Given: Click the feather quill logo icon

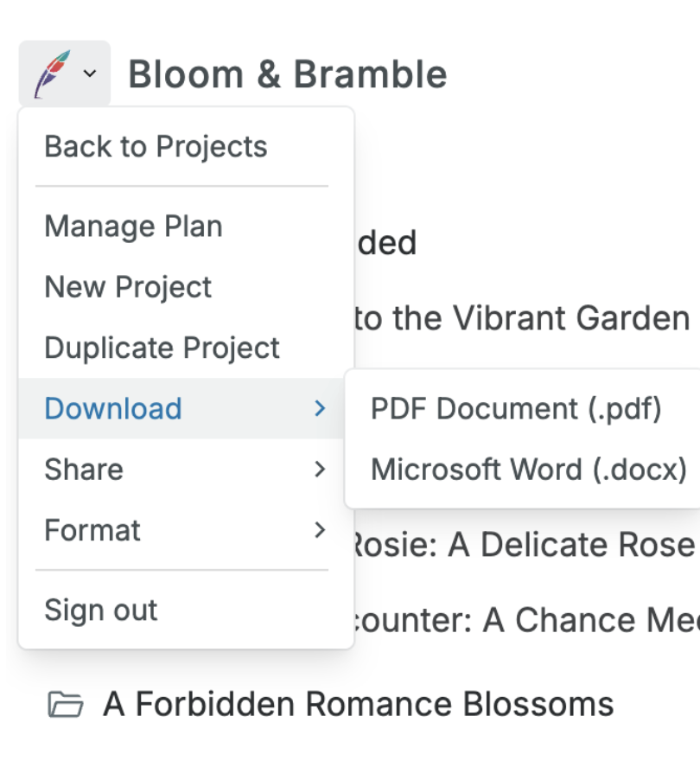Looking at the screenshot, I should tap(51, 74).
